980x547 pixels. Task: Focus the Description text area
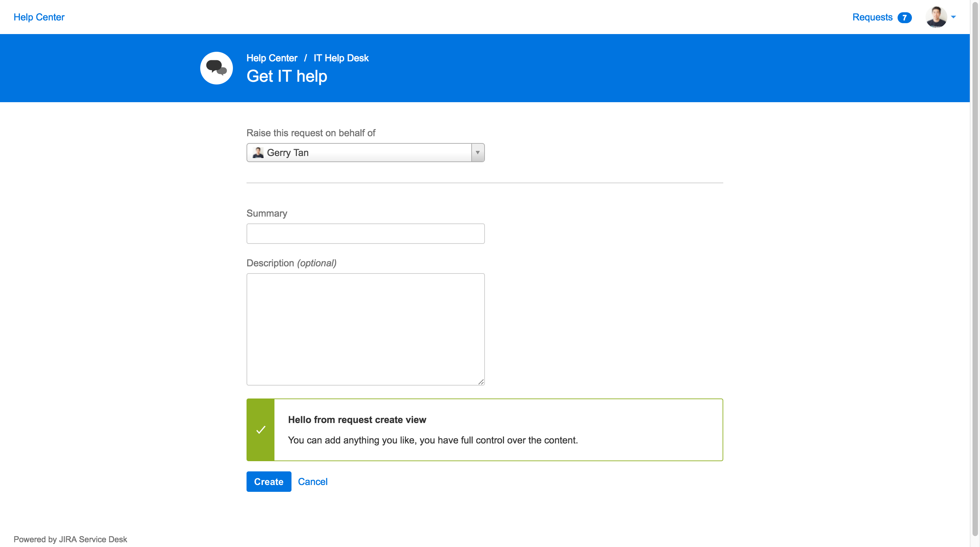[x=365, y=329]
